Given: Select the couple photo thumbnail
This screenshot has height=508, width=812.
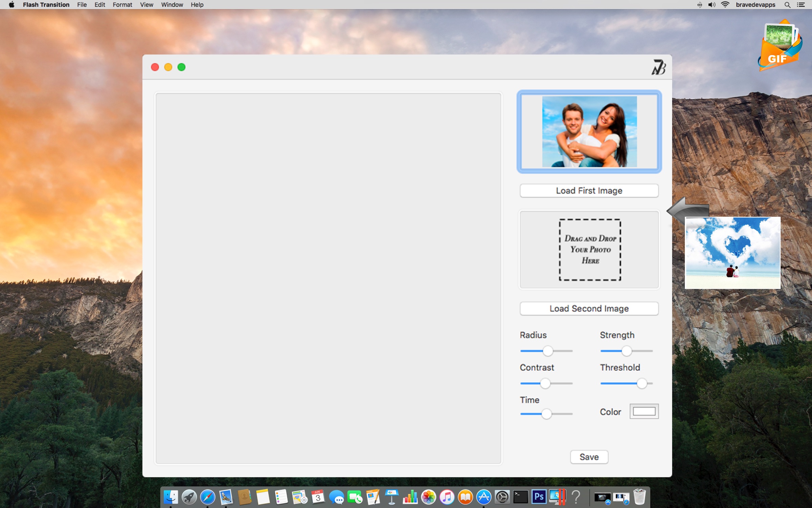Looking at the screenshot, I should click(589, 132).
